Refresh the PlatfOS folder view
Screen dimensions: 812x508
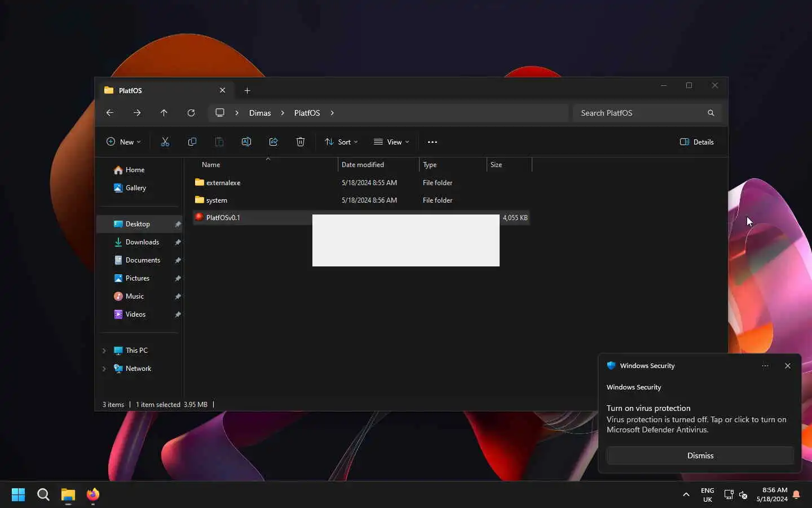point(191,113)
